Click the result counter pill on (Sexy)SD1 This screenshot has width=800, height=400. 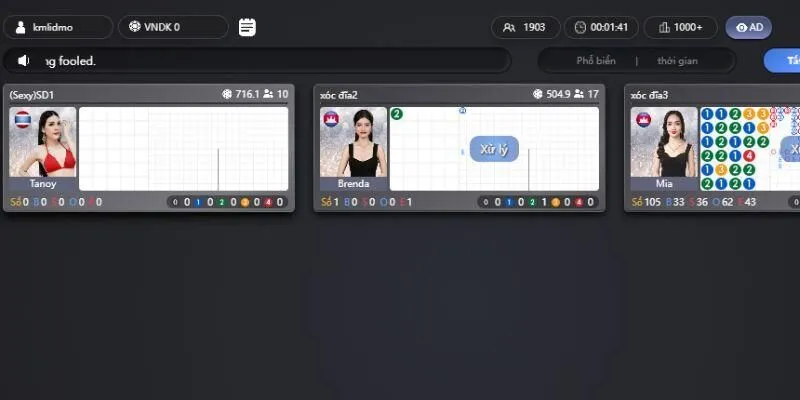tap(228, 202)
